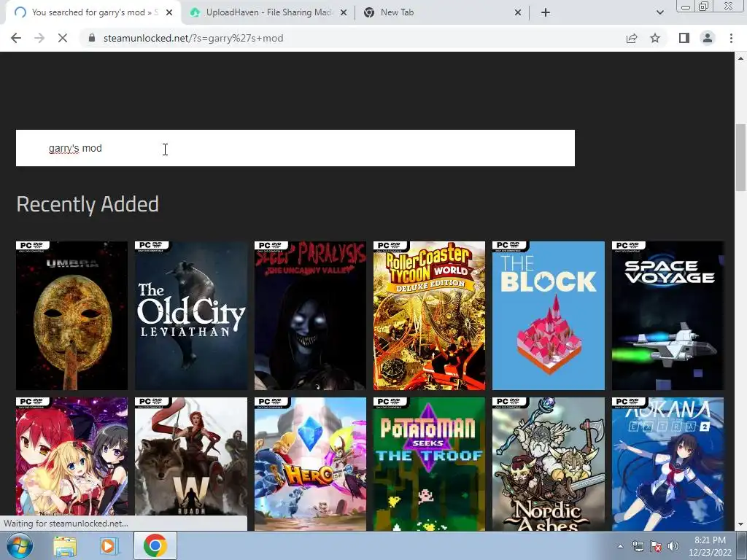Click the page vertical scrollbar thumb

pos(740,157)
